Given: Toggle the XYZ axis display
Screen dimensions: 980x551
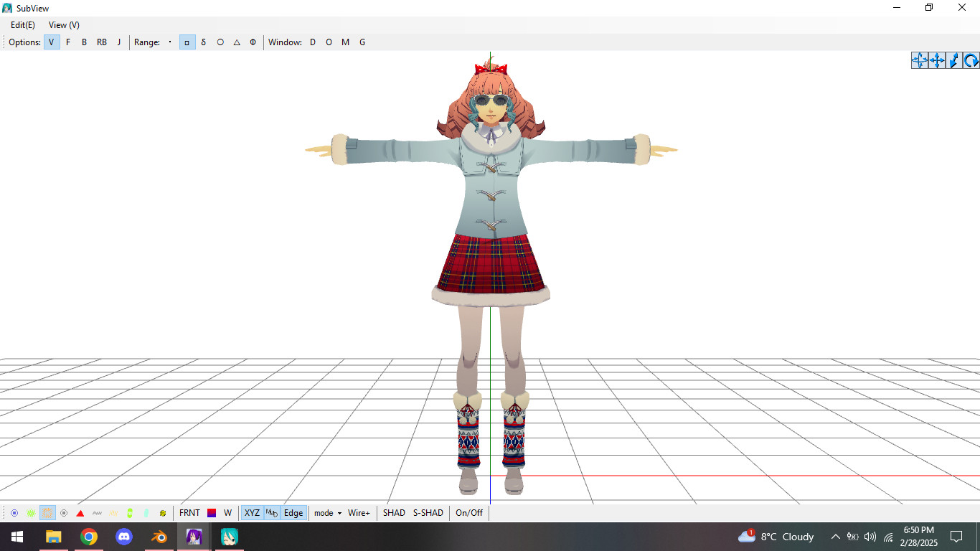Looking at the screenshot, I should pyautogui.click(x=252, y=513).
